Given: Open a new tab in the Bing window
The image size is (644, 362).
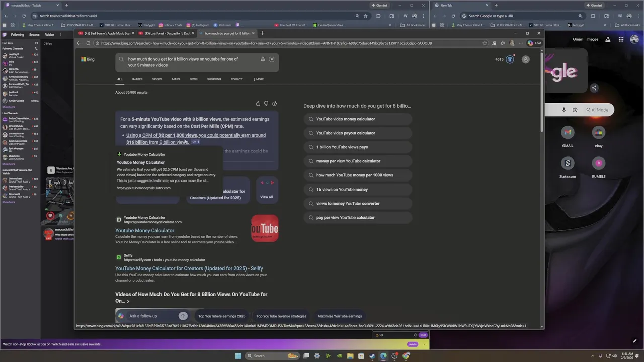Looking at the screenshot, I should pos(262,33).
